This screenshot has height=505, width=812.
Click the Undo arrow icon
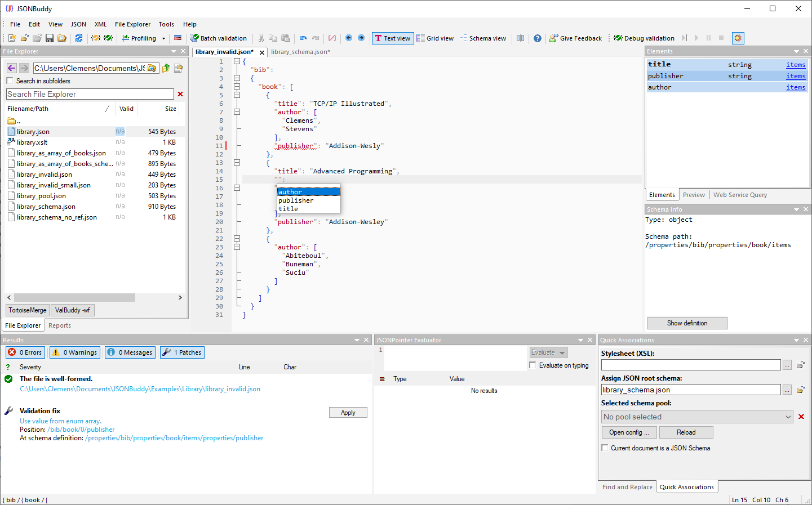pos(303,38)
